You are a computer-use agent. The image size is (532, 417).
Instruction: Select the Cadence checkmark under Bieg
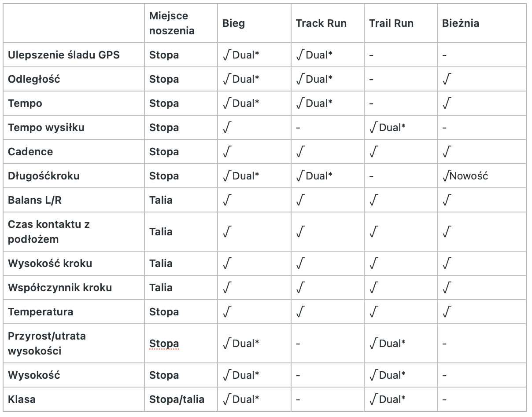coord(227,152)
